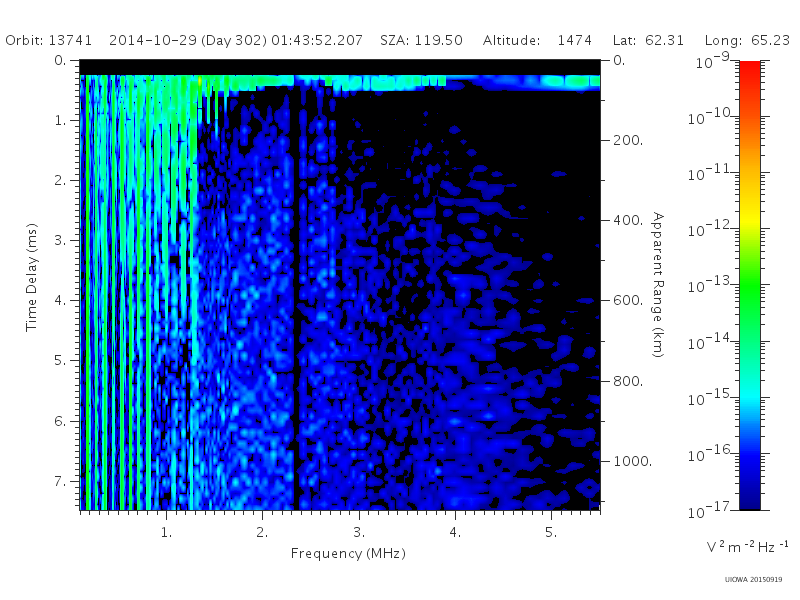Image resolution: width=800 pixels, height=600 pixels.
Task: Click apparent range tick label '400.'
Action: pyautogui.click(x=628, y=220)
